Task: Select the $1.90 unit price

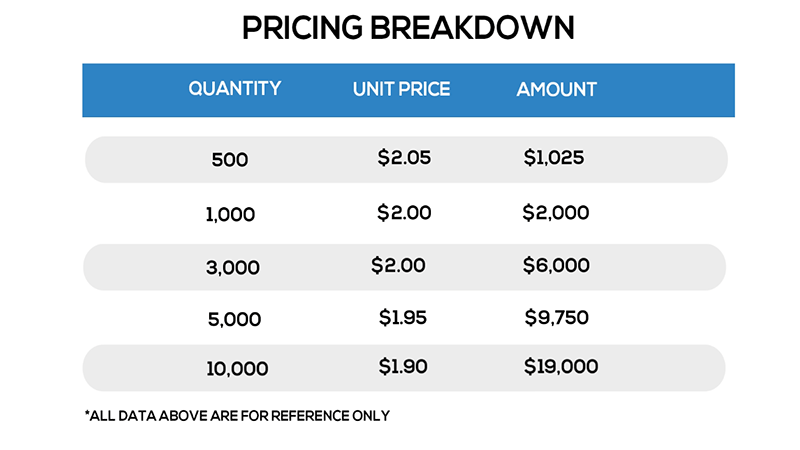Action: tap(403, 366)
